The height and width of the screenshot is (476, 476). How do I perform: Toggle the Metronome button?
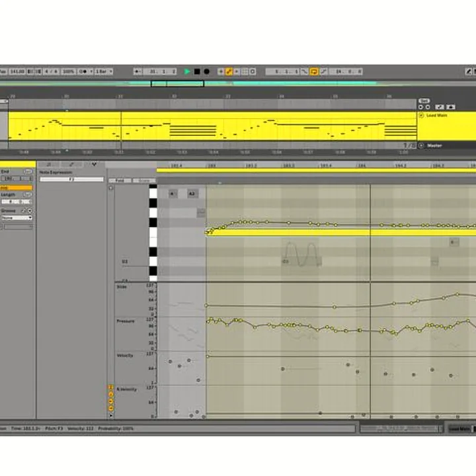(83, 71)
